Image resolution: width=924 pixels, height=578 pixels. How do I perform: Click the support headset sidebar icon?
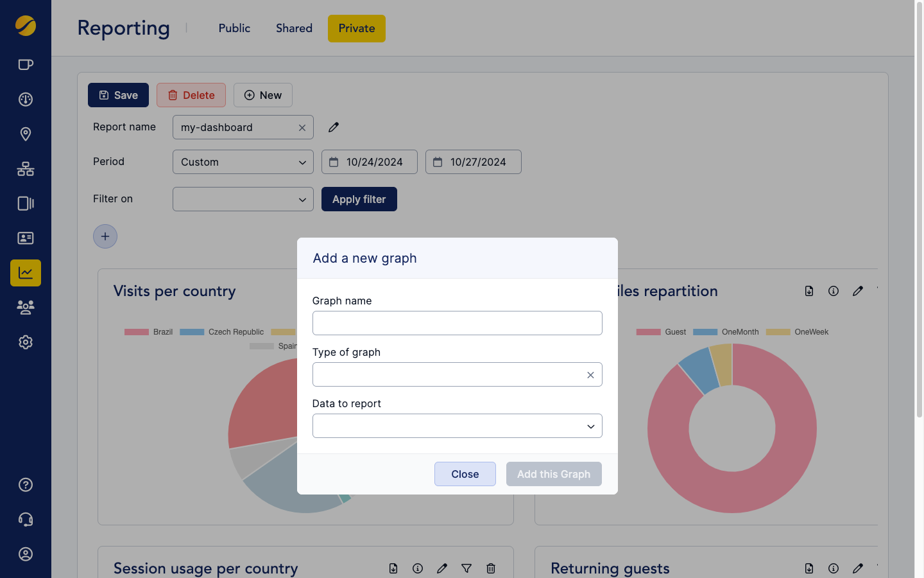(26, 520)
